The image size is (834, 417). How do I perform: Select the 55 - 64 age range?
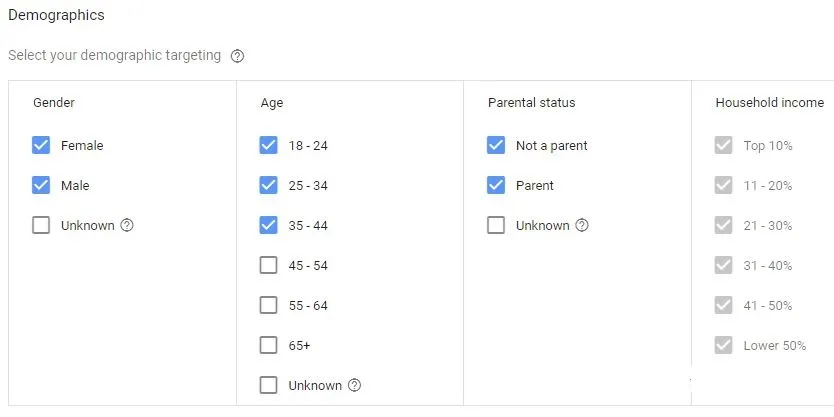[268, 305]
